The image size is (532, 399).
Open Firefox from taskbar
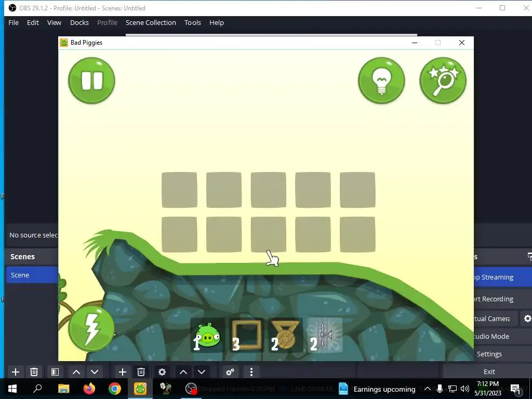point(89,389)
